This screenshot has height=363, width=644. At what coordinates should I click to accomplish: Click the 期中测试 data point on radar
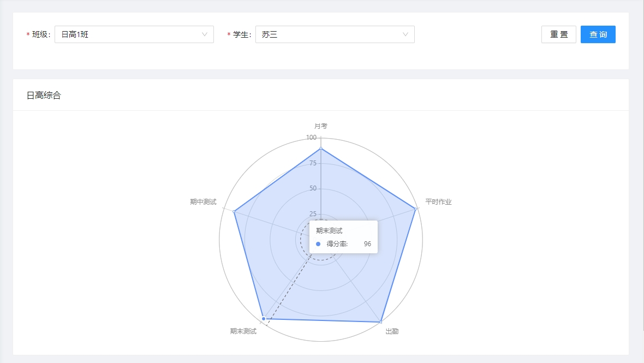[x=234, y=211]
